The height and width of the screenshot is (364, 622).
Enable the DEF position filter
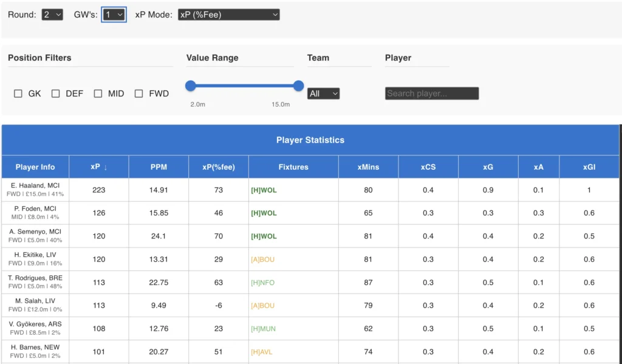pos(55,93)
